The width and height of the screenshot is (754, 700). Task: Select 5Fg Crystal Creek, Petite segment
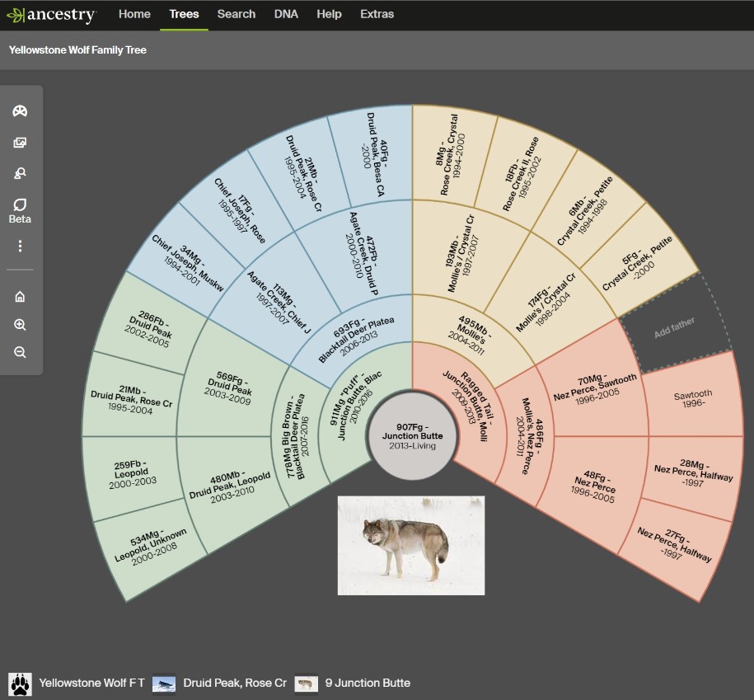point(637,264)
